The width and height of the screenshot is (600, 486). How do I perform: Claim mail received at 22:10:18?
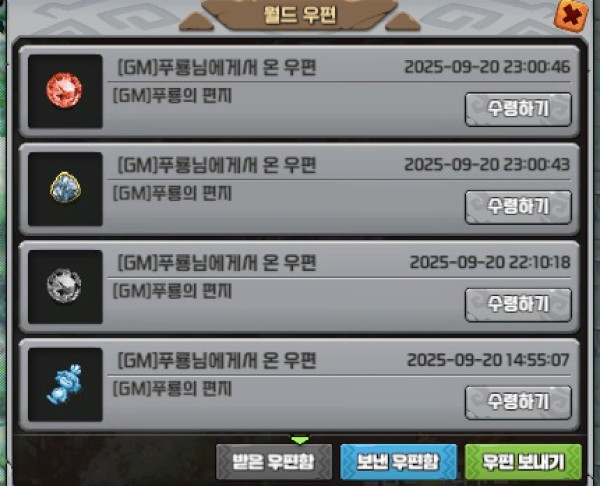coord(518,305)
